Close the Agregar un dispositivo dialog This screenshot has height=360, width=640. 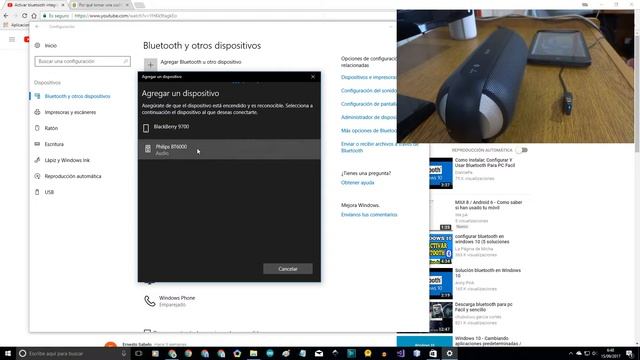313,77
